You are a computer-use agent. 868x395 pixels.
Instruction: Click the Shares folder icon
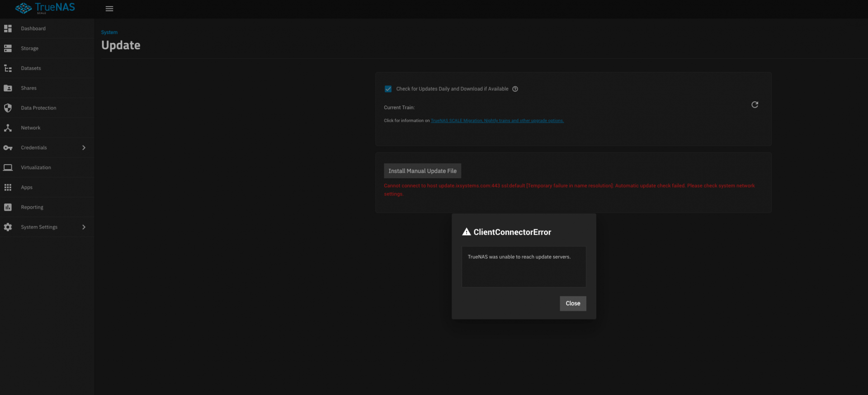[x=8, y=88]
